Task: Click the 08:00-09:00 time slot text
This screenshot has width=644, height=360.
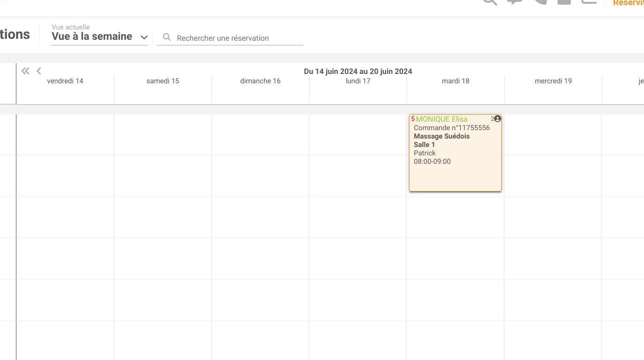Action: (432, 162)
